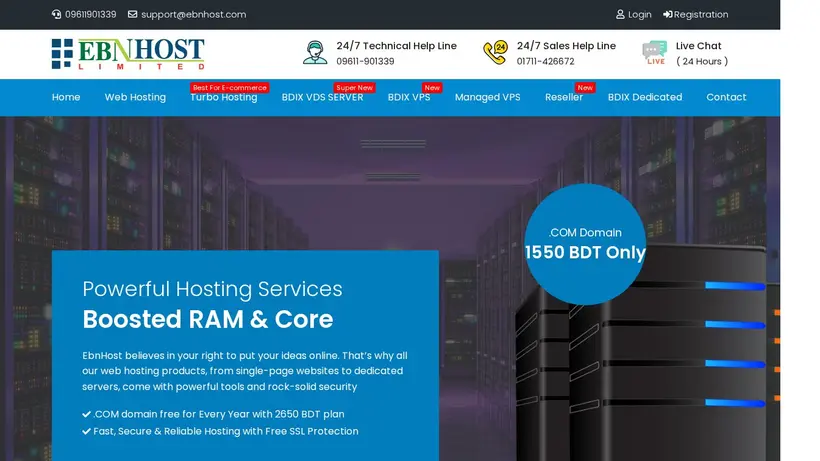Click .COM domain free for Every Year text
This screenshot has width=820, height=461.
point(219,414)
